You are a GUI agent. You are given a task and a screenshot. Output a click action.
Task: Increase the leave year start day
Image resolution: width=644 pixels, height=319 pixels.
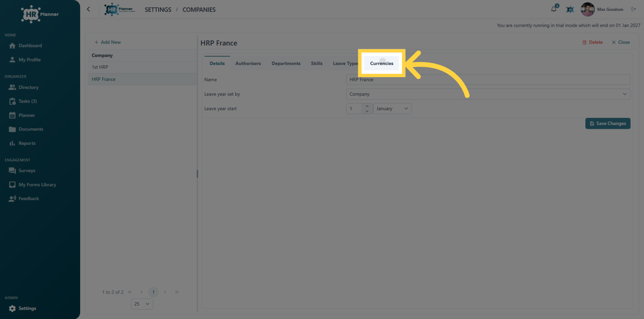(367, 106)
